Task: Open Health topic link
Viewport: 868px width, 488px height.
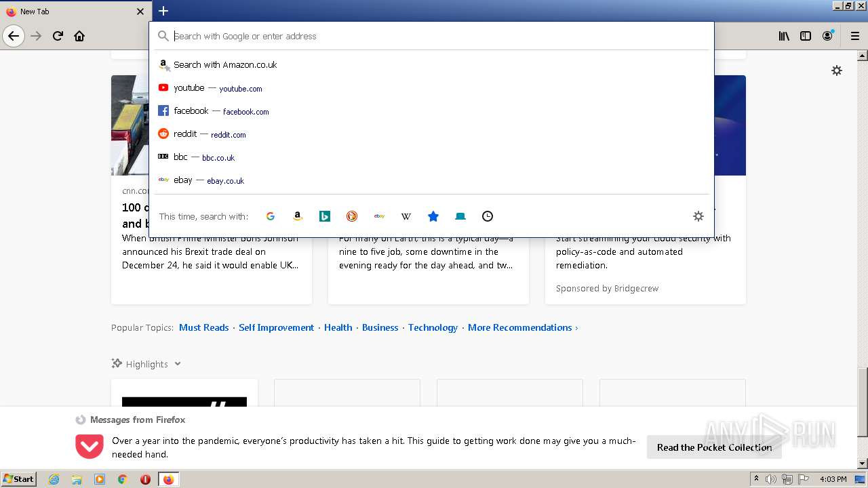Action: 338,327
